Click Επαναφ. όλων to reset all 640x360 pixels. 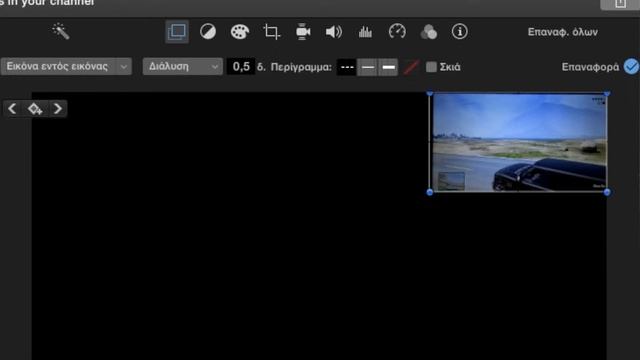pyautogui.click(x=562, y=32)
